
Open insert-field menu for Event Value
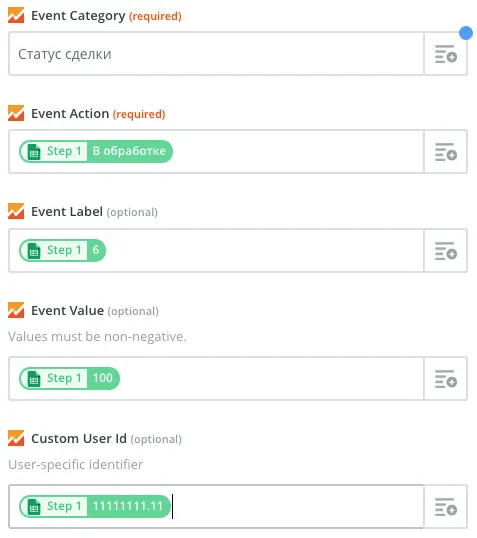445,378
